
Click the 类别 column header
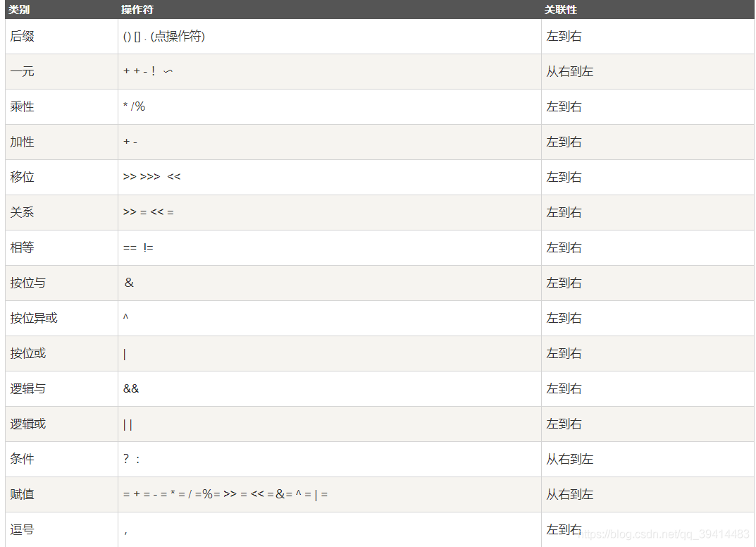click(19, 10)
